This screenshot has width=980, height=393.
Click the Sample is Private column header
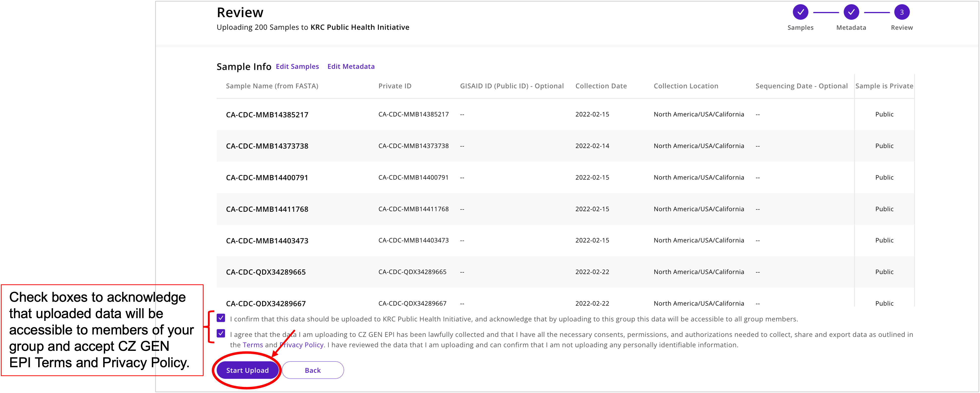click(884, 86)
